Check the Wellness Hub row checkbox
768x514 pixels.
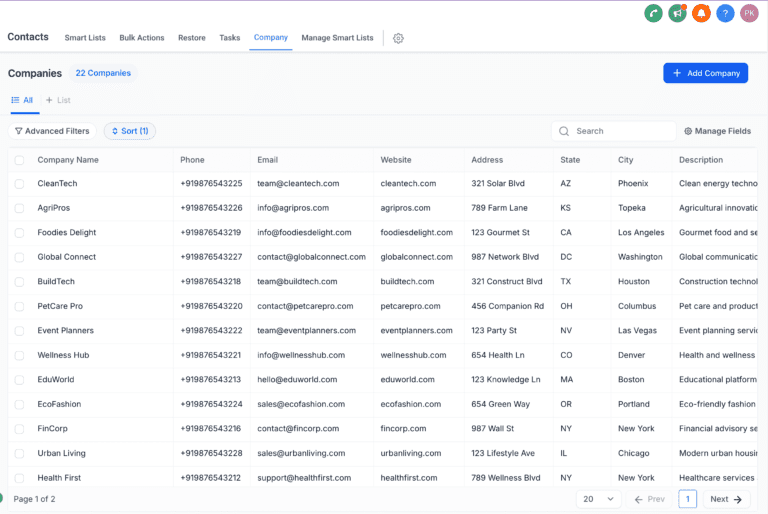19,355
